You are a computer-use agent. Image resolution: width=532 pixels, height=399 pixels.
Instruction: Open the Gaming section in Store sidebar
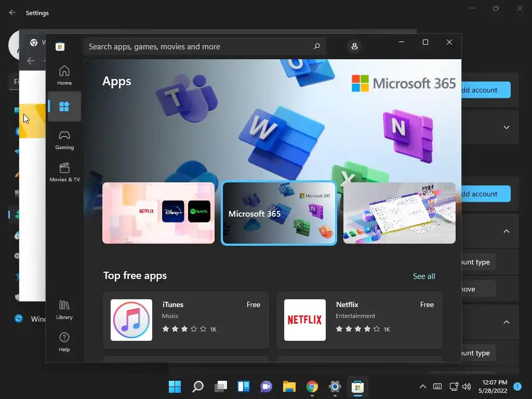[x=64, y=140]
